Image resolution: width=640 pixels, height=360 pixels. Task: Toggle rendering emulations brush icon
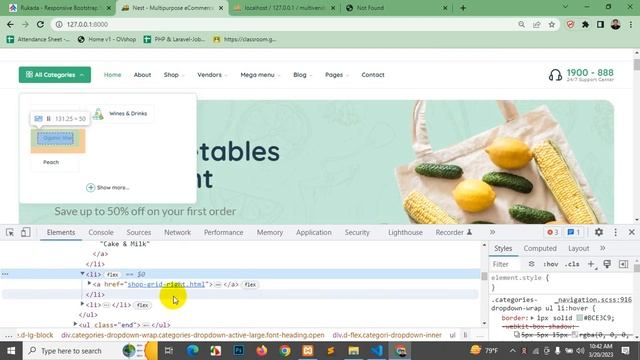(607, 264)
